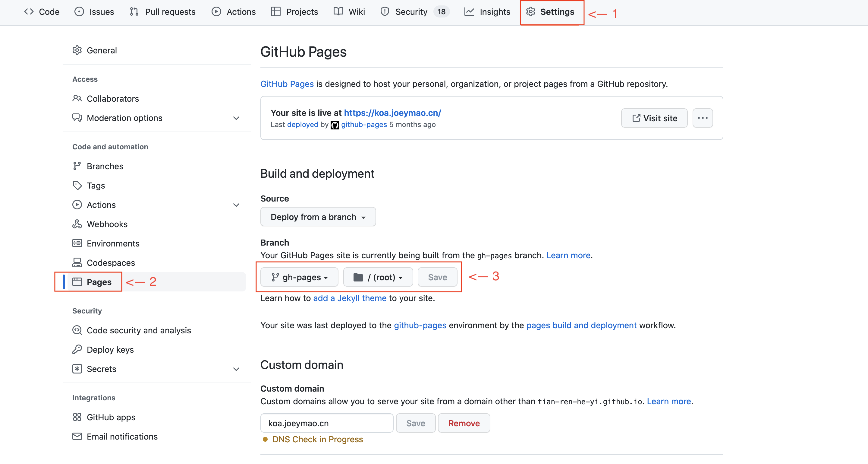
Task: Click the Email notifications envelope icon
Action: pos(77,436)
